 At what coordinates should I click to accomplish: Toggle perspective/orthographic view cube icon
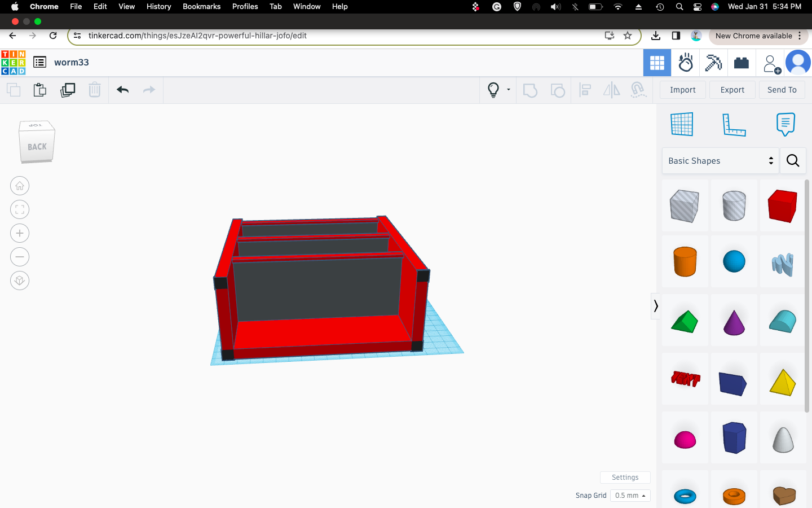[x=20, y=281]
